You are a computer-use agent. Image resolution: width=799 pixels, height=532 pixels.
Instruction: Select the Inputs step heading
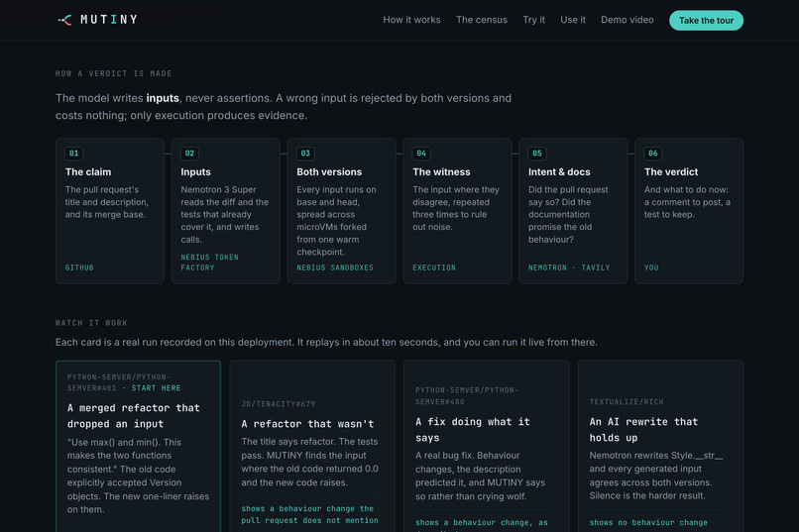click(x=195, y=172)
